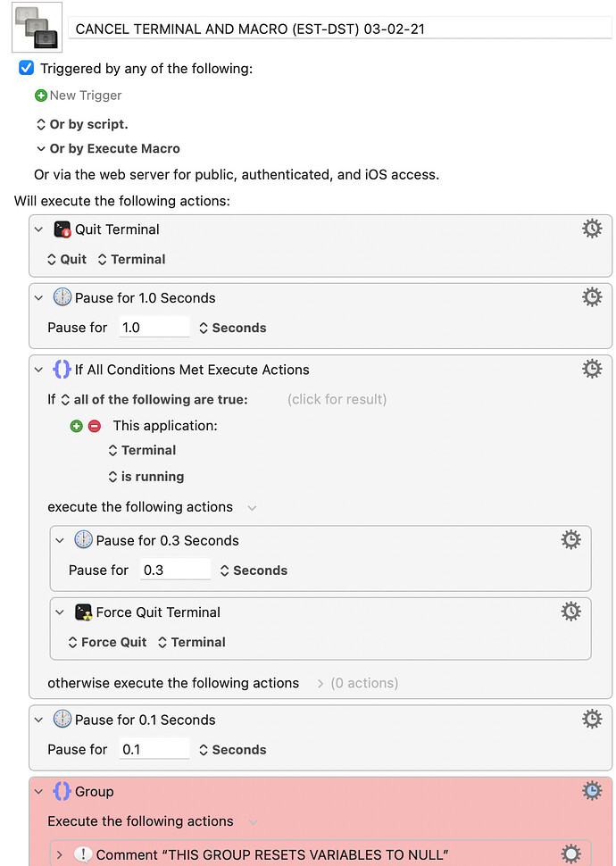Expand the 'otherwise execute' (0 actions) section

(x=320, y=684)
